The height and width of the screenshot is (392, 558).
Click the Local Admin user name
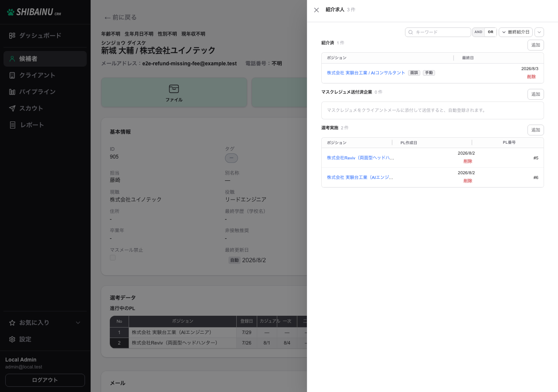pyautogui.click(x=21, y=360)
